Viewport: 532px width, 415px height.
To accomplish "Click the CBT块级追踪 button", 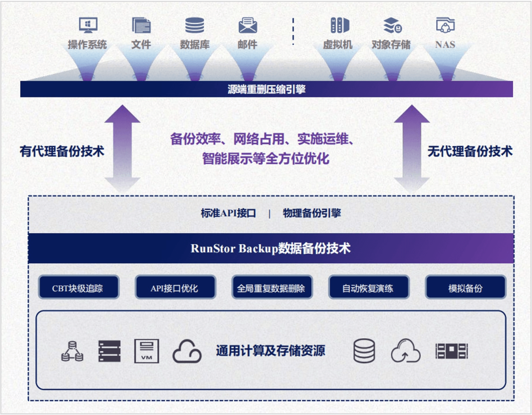I will pyautogui.click(x=78, y=288).
